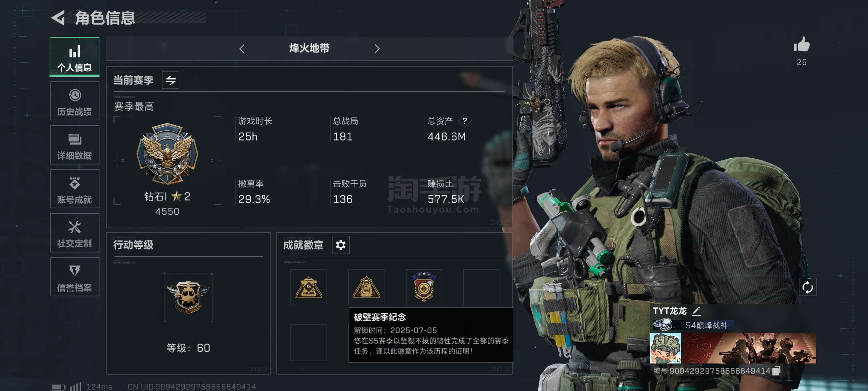Click the back arrow beside 角色信息

click(58, 18)
